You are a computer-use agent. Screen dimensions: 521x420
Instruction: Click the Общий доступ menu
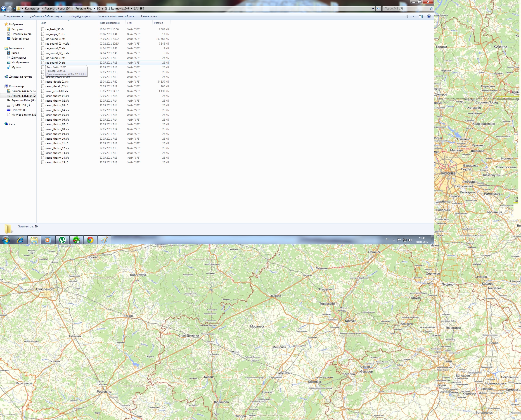[x=80, y=16]
